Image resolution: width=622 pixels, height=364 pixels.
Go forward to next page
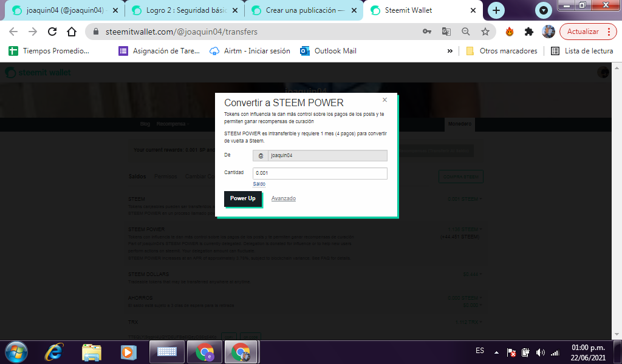tap(33, 32)
